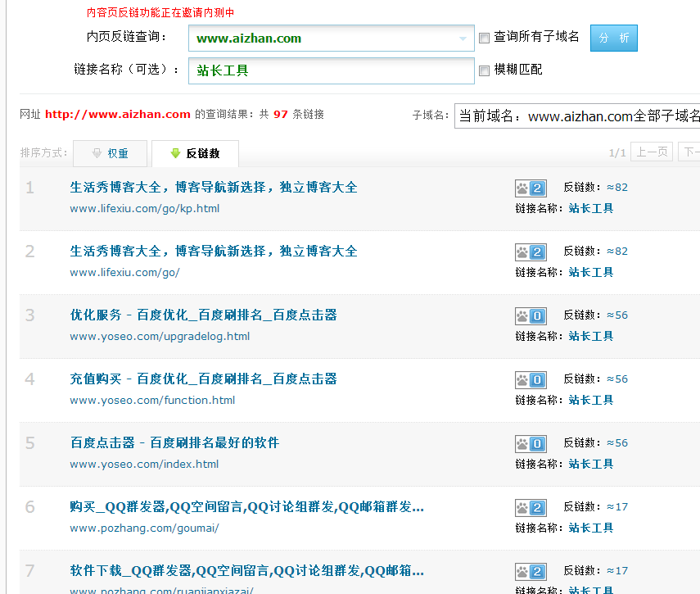The image size is (700, 594).
Task: Click Baidu weight badge for lifexiu.com/go/kp.html result
Action: 531,188
